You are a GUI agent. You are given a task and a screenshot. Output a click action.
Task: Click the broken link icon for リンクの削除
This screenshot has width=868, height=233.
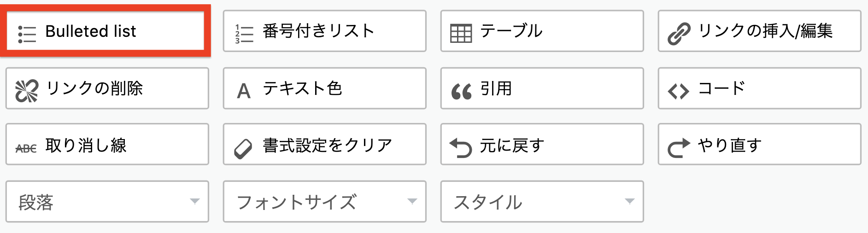click(x=27, y=91)
